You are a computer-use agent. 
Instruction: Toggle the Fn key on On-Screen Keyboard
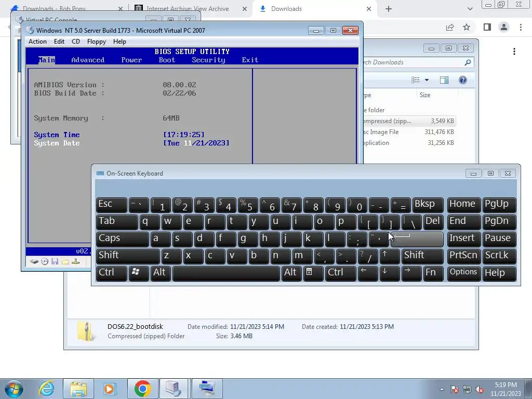click(x=433, y=273)
